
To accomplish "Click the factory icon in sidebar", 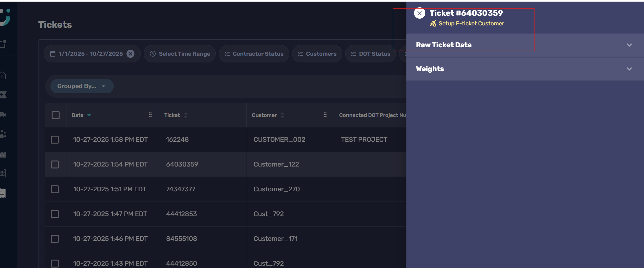I will [x=3, y=154].
